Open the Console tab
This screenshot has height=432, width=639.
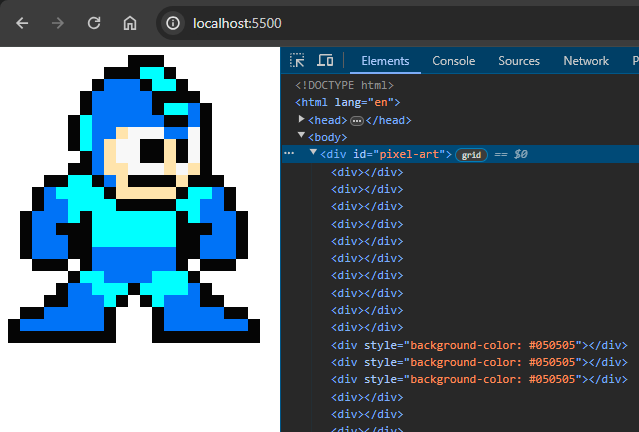(x=454, y=61)
